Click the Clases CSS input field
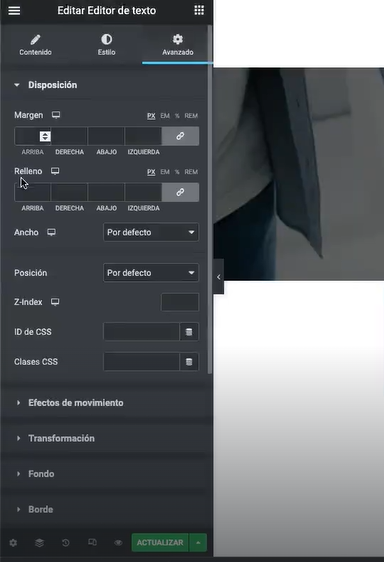 141,362
